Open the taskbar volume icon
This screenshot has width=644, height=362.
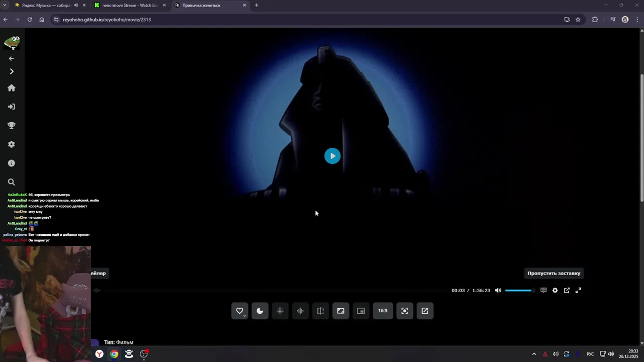(611, 354)
